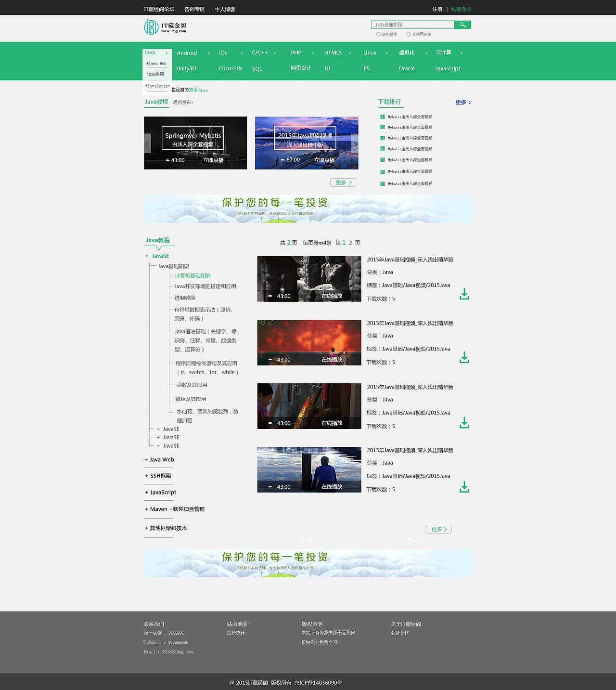Download the fourth video list item
This screenshot has height=690, width=616.
(464, 487)
